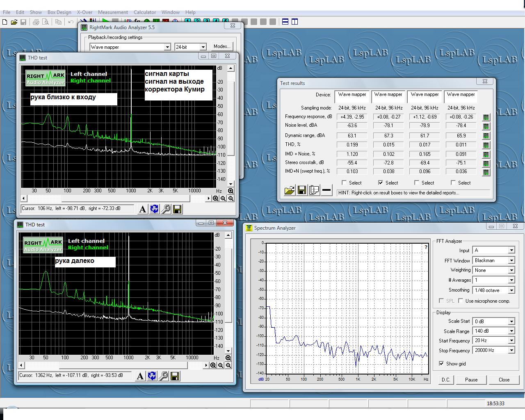The image size is (525, 420).
Task: Open the Noise level spectrum graph icon
Action: coord(486,126)
